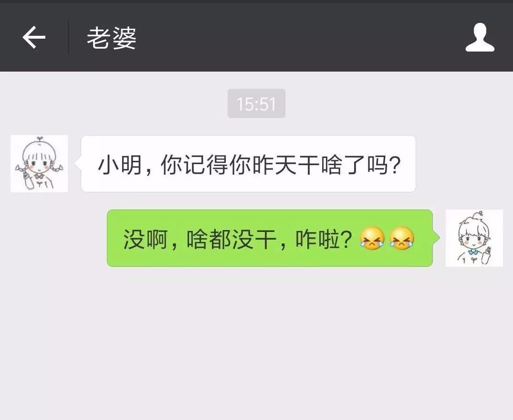Click the divider beside the back arrow
The height and width of the screenshot is (420, 513).
click(68, 37)
